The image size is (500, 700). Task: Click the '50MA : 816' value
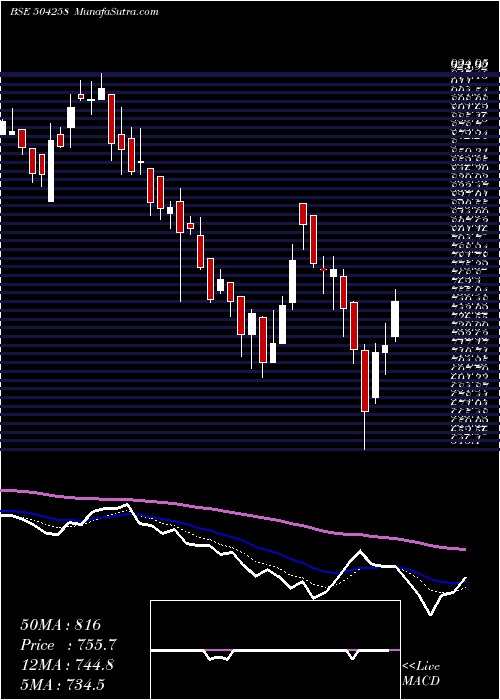pyautogui.click(x=61, y=625)
